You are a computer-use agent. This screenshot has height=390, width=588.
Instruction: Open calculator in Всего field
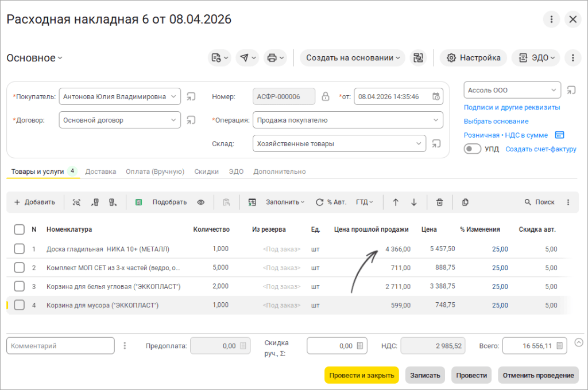559,345
